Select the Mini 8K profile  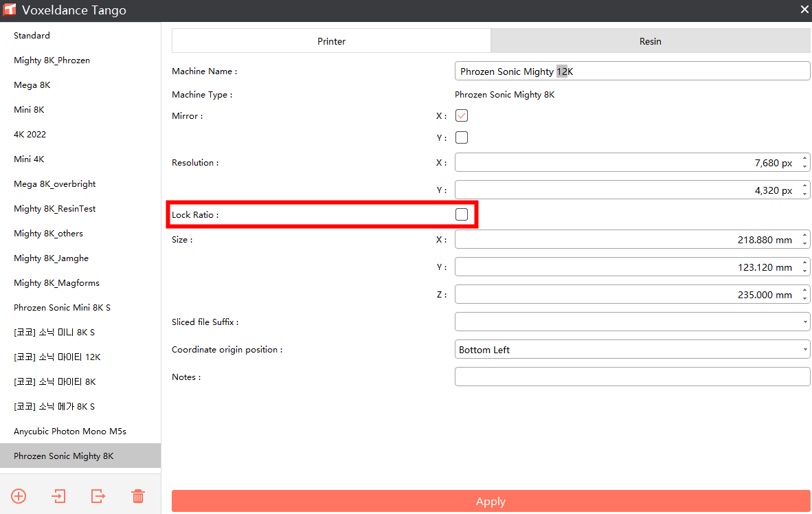click(80, 109)
